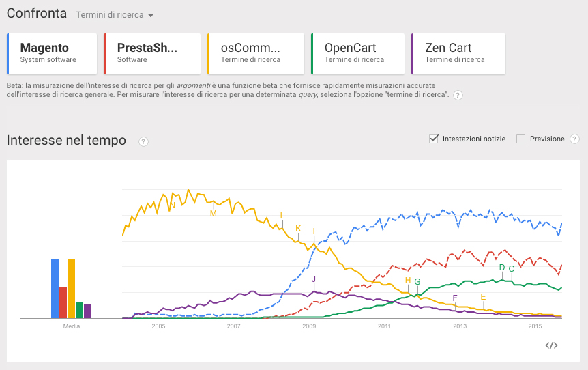The height and width of the screenshot is (370, 588).
Task: Uncheck the Intestazioni notizie checkbox
Action: (433, 139)
